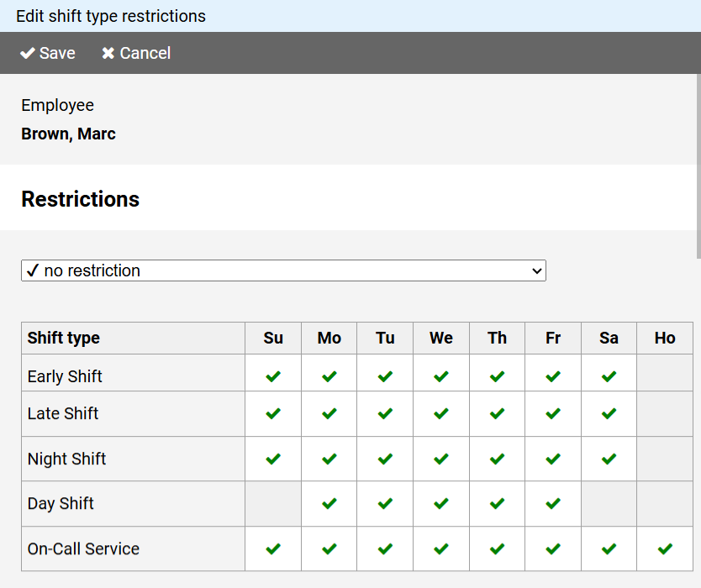Click the employee name Brown, Marc
Viewport: 701px width, 588px height.
click(68, 134)
